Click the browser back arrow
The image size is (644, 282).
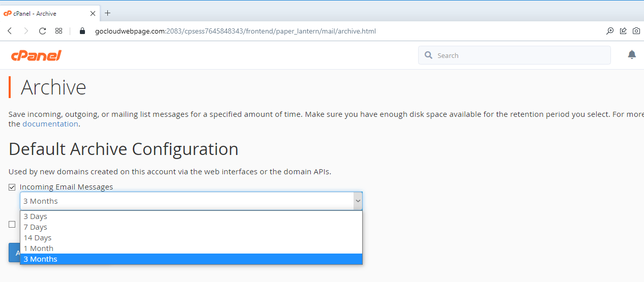[10, 31]
